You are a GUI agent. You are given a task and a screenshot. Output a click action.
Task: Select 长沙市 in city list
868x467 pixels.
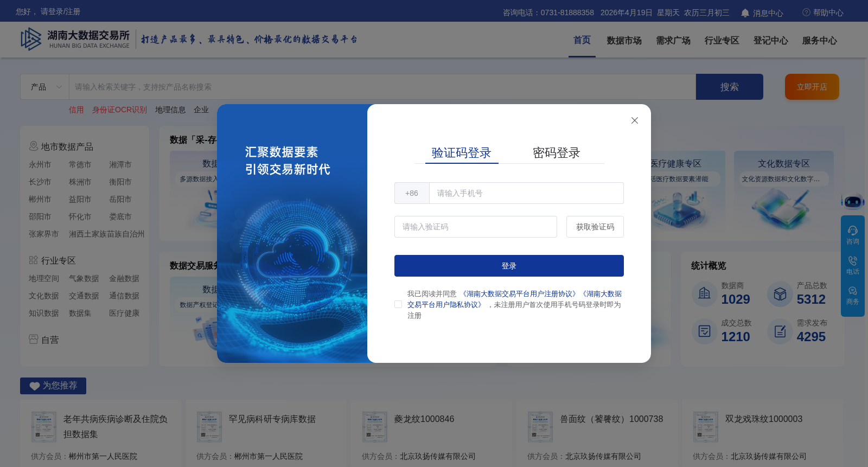(40, 182)
